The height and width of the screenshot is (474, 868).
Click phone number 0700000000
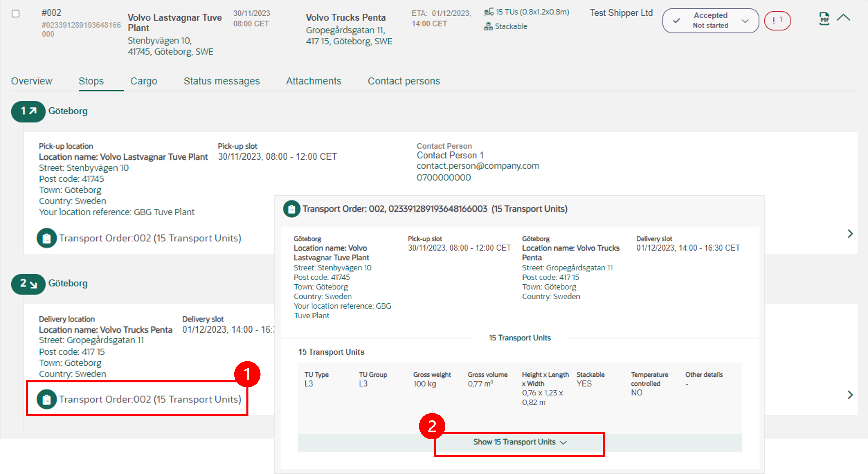coord(443,177)
